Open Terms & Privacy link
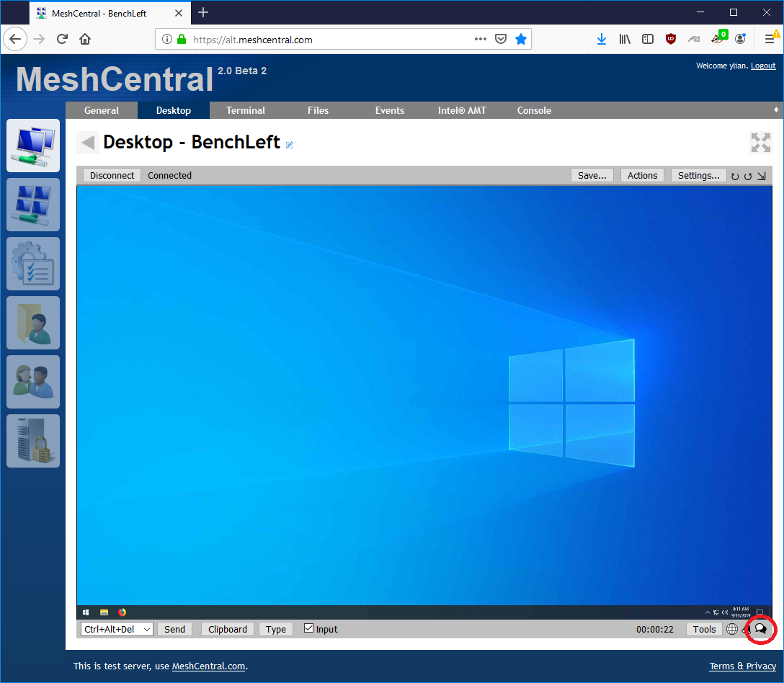Viewport: 784px width, 683px height. tap(742, 666)
